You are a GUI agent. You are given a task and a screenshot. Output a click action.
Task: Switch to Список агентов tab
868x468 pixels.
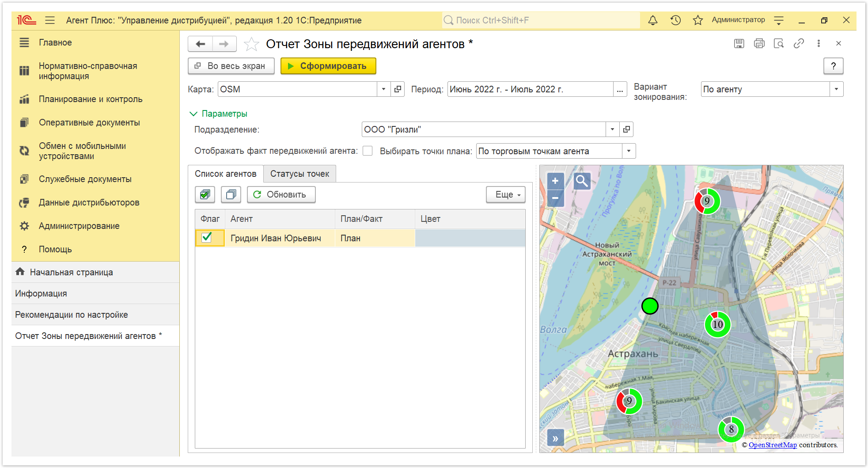coord(226,174)
